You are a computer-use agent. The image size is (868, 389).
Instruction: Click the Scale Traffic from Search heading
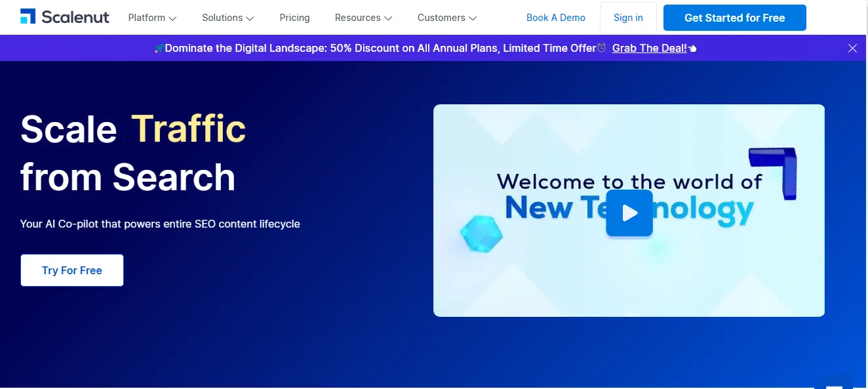(133, 153)
